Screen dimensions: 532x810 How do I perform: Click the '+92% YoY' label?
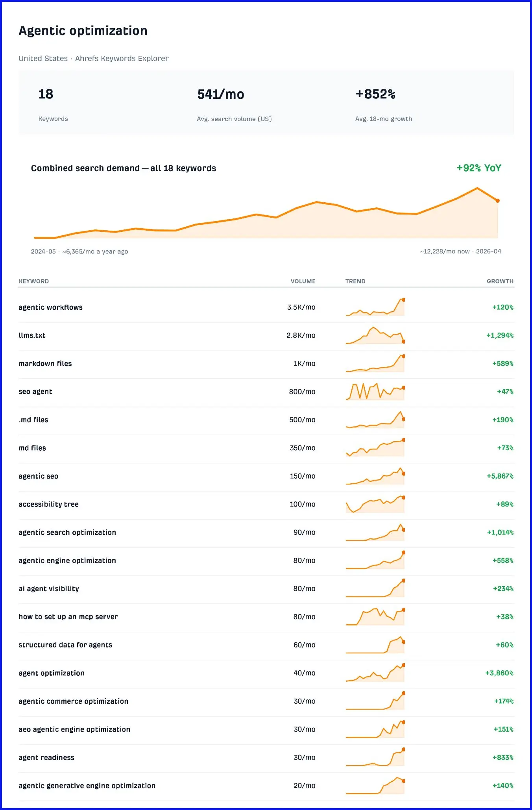[x=479, y=168]
